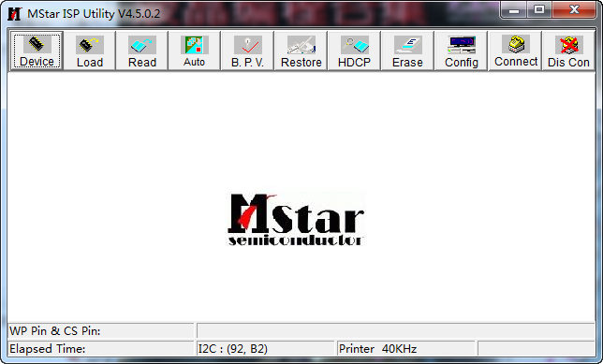Click the Dis Con disconnect button
The width and height of the screenshot is (603, 364).
(x=568, y=51)
